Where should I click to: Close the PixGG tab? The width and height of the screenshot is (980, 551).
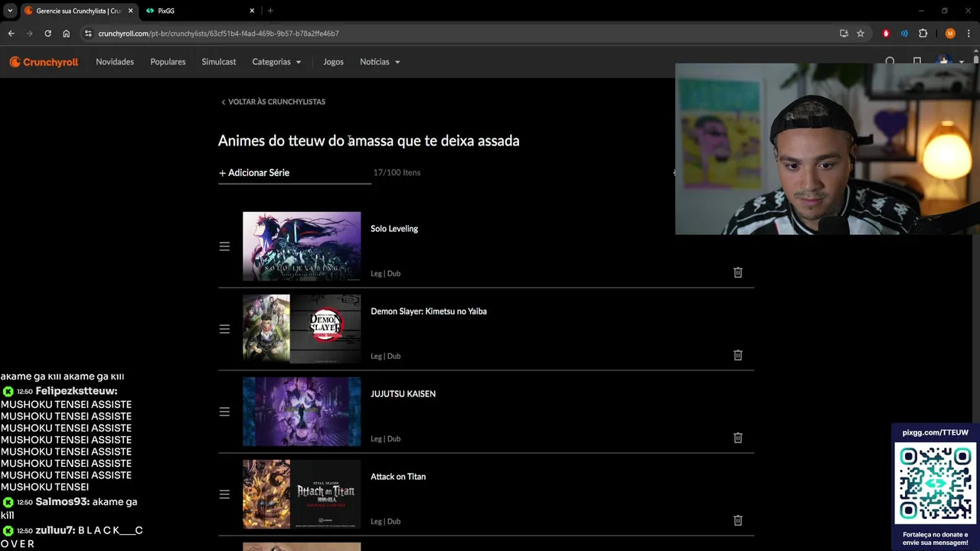click(252, 11)
